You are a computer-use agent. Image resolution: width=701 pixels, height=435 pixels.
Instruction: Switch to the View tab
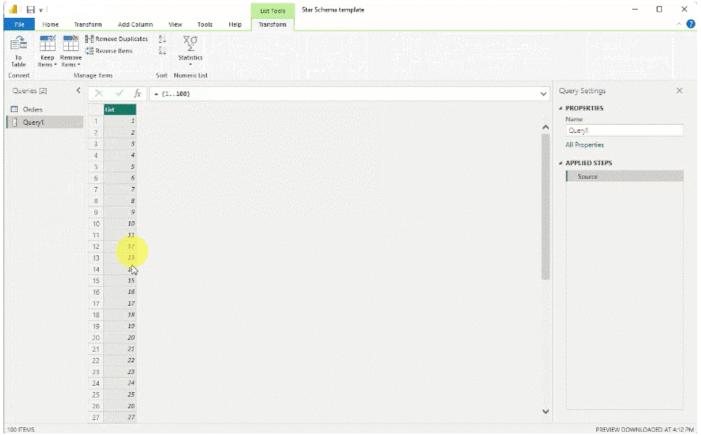point(175,24)
